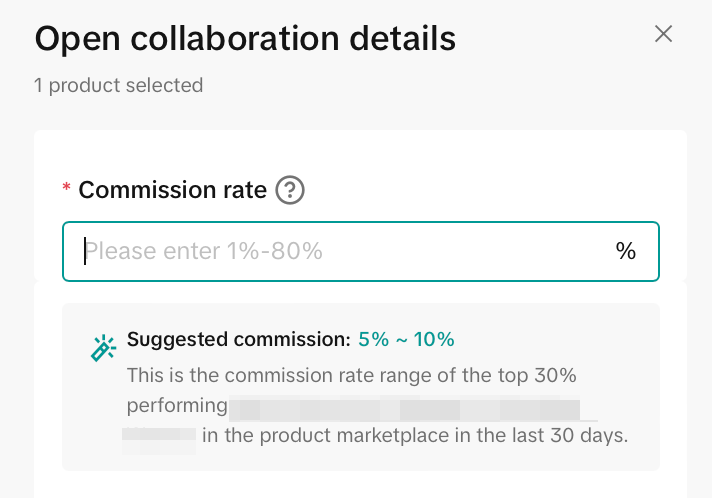Click the 'Suggested commission:' label
This screenshot has width=712, height=498.
(239, 339)
